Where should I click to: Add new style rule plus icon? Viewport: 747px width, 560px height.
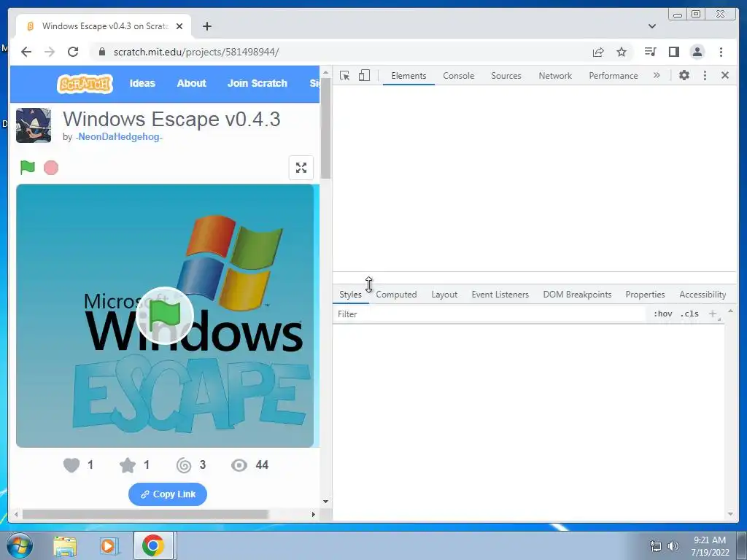(713, 314)
